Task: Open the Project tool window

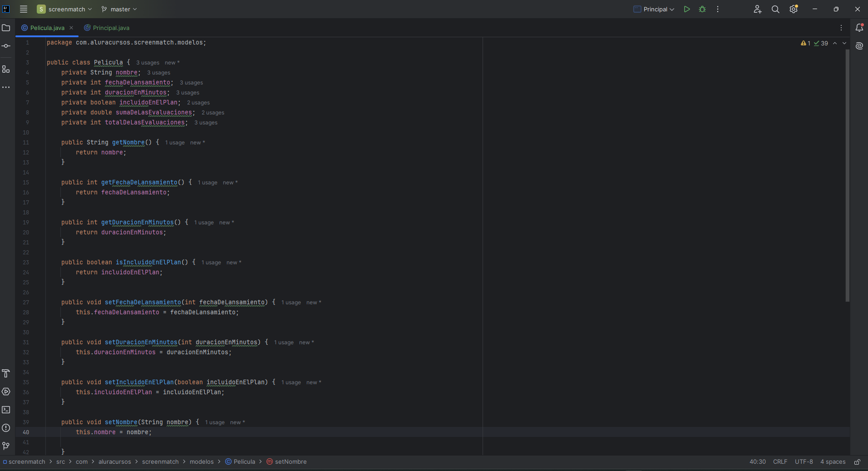Action: [x=6, y=28]
